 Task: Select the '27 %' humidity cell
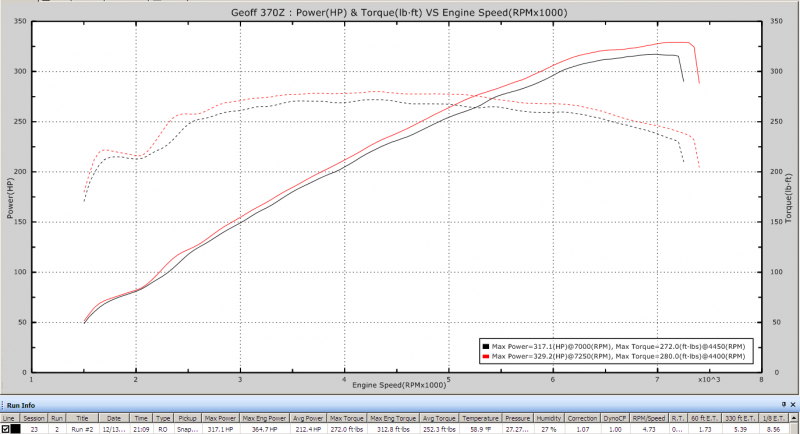(x=549, y=429)
